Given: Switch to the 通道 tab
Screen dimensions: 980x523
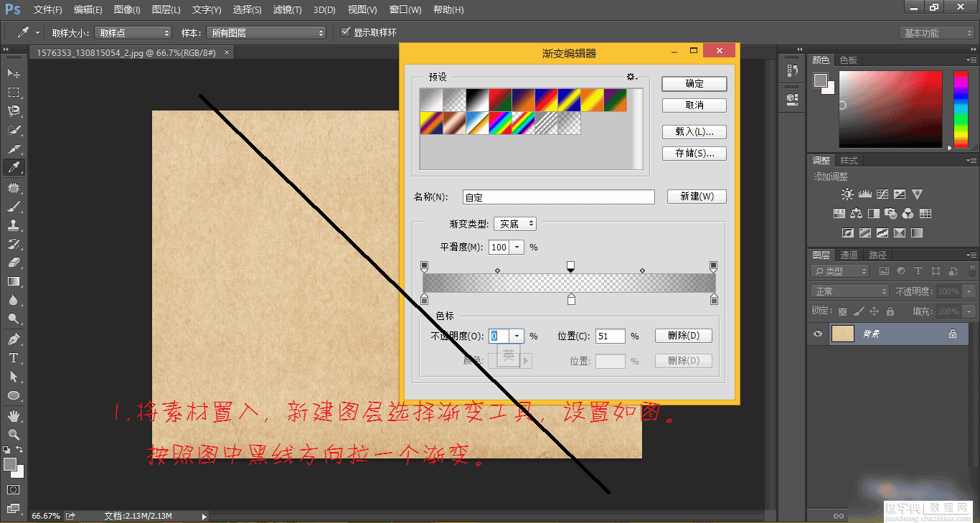Looking at the screenshot, I should click(849, 255).
